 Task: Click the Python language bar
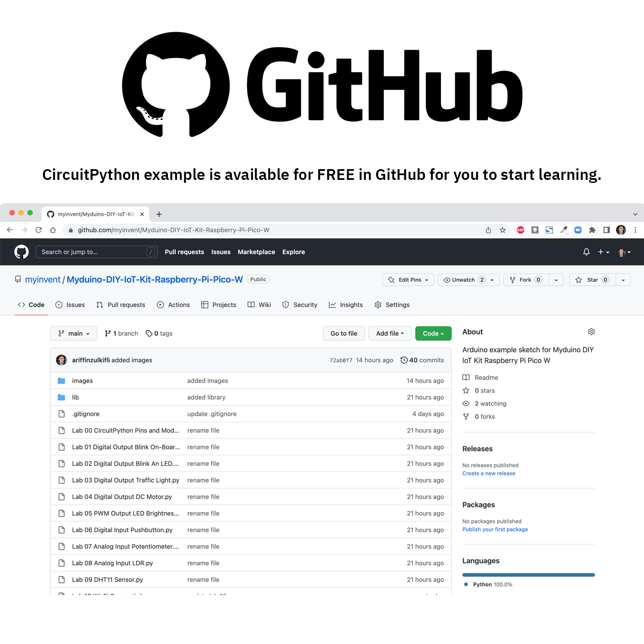(x=529, y=575)
